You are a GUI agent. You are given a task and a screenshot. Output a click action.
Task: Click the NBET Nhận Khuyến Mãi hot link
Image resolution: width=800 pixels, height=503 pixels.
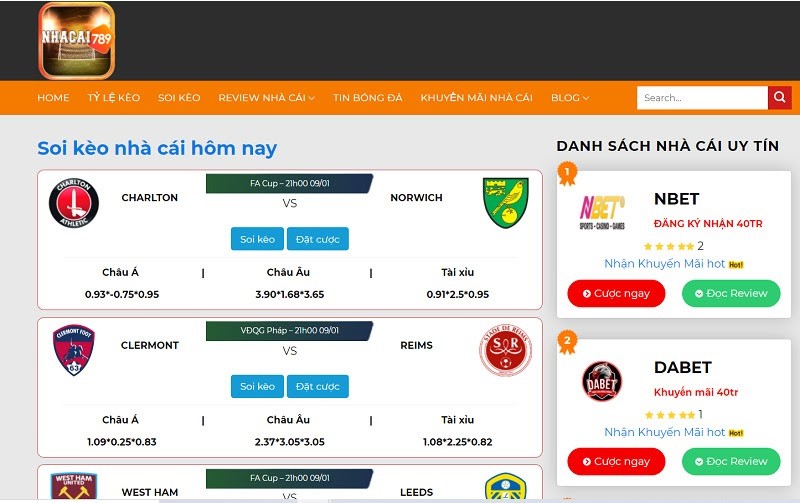(x=665, y=264)
